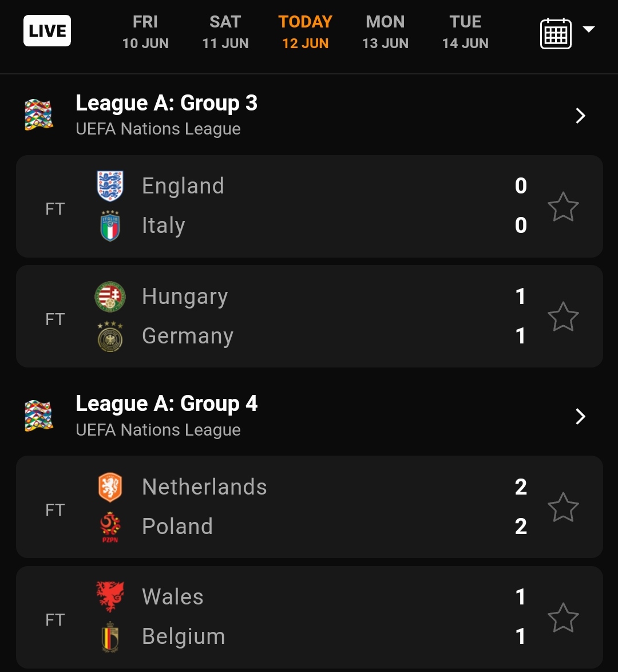
Task: Switch to the FRI 10 JUN tab
Action: (x=145, y=31)
